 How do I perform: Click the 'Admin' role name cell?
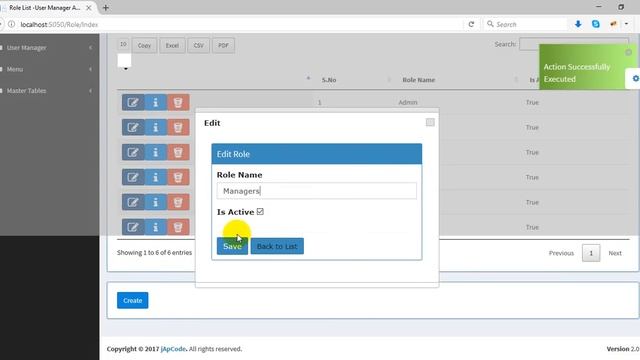tap(408, 102)
